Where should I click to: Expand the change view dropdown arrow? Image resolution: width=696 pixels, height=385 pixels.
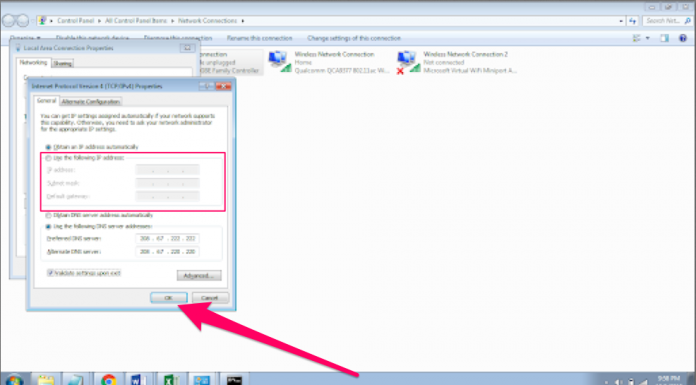648,38
